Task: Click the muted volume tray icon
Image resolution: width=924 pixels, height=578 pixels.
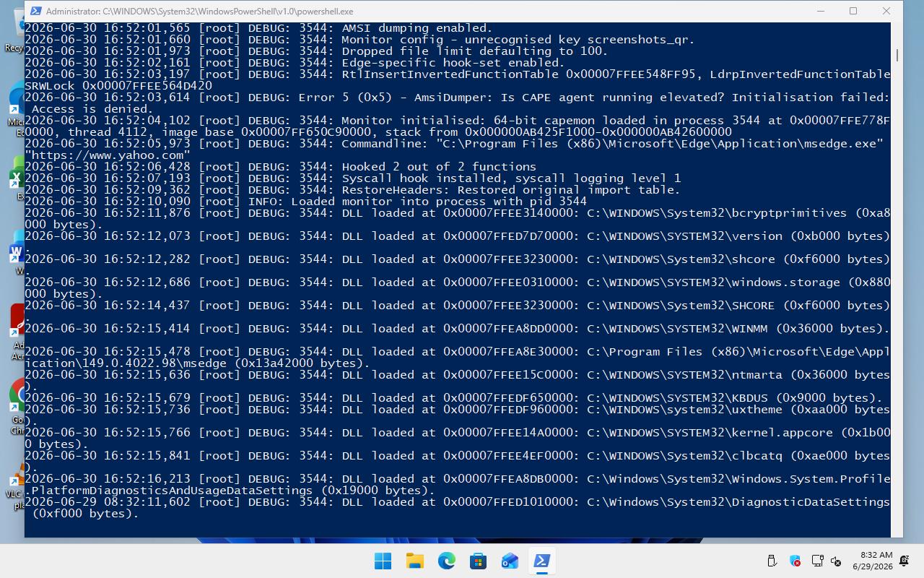Action: point(836,561)
